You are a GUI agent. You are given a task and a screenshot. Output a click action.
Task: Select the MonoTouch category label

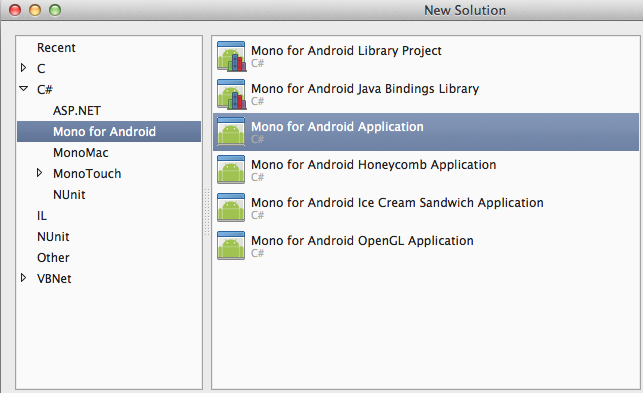click(x=87, y=174)
